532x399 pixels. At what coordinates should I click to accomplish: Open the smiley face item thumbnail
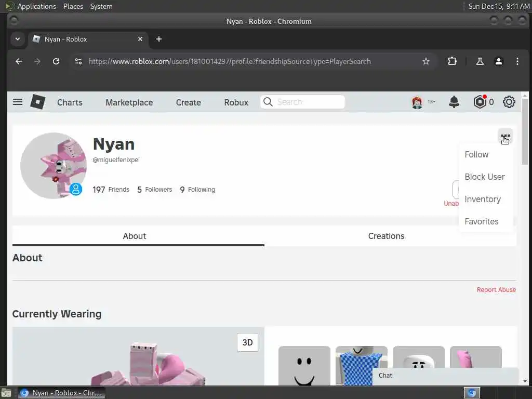pos(304,366)
